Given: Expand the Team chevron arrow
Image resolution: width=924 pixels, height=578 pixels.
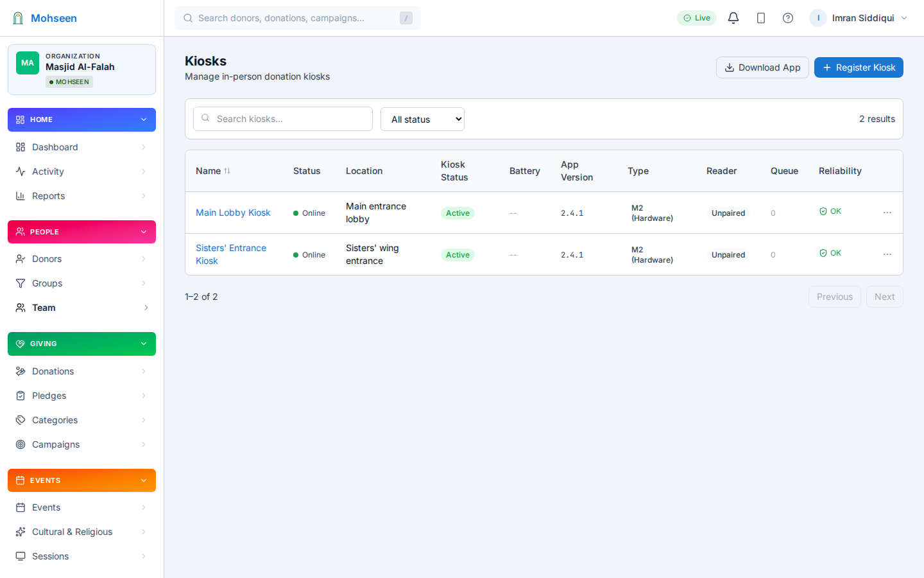Looking at the screenshot, I should 146,308.
